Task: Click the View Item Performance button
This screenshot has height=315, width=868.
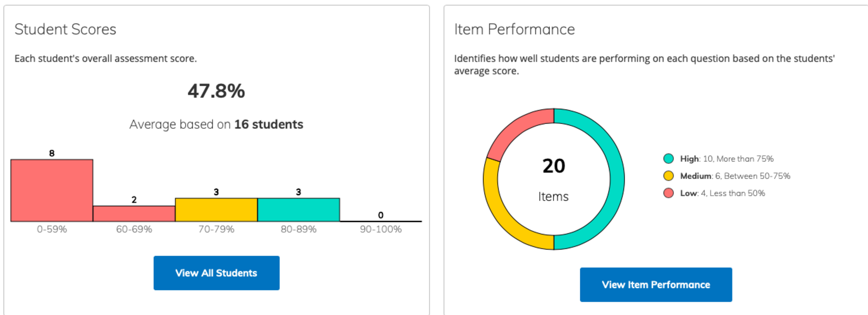Action: (656, 285)
